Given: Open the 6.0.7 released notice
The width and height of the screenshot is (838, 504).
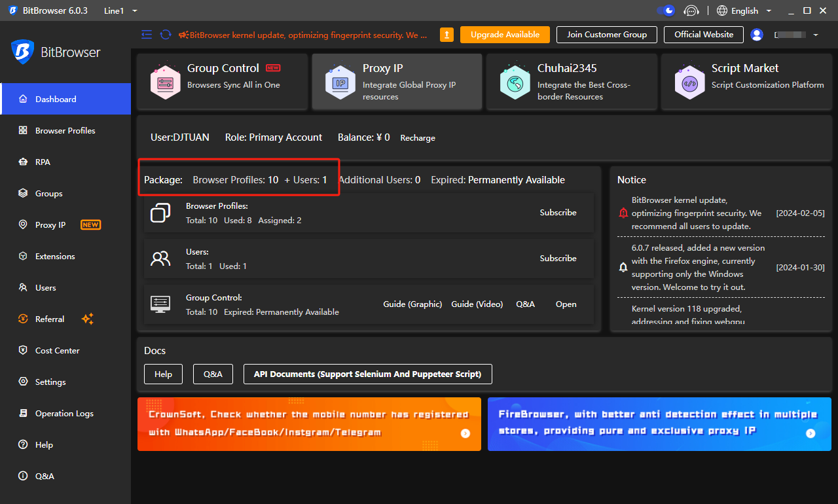Looking at the screenshot, I should (721, 267).
